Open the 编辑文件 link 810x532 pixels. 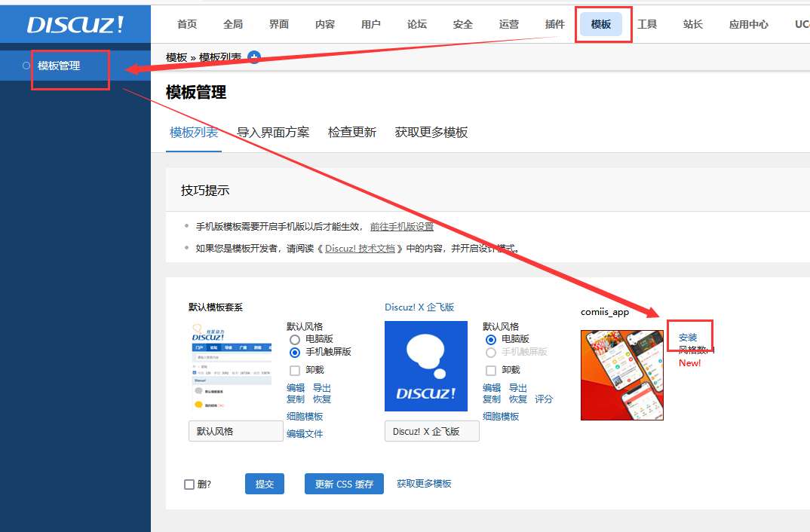pos(305,433)
